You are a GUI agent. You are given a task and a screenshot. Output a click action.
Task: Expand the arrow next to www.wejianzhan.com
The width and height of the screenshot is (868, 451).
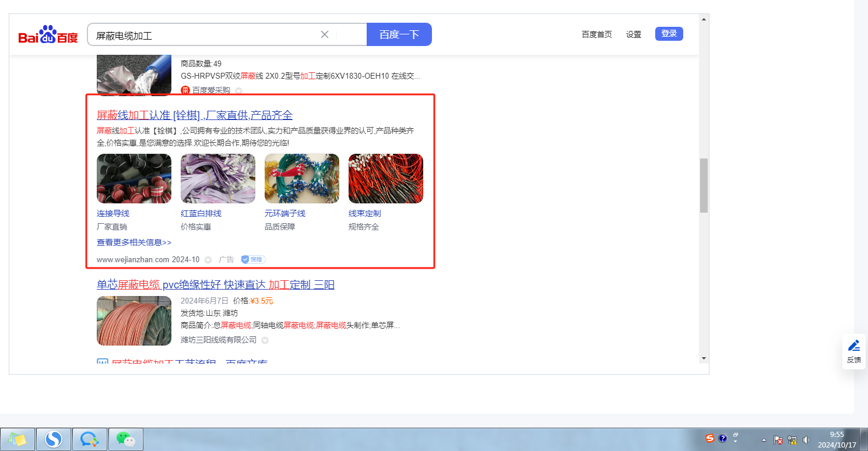coord(208,260)
